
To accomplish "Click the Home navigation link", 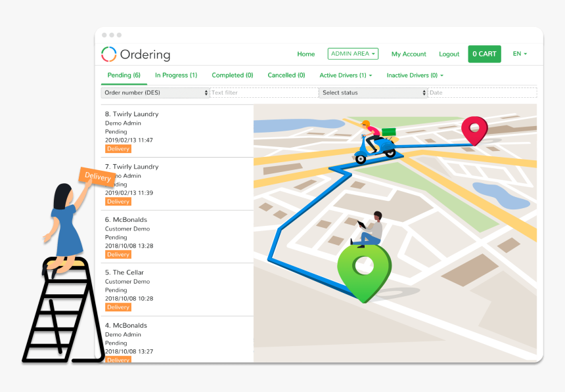I will pyautogui.click(x=305, y=54).
